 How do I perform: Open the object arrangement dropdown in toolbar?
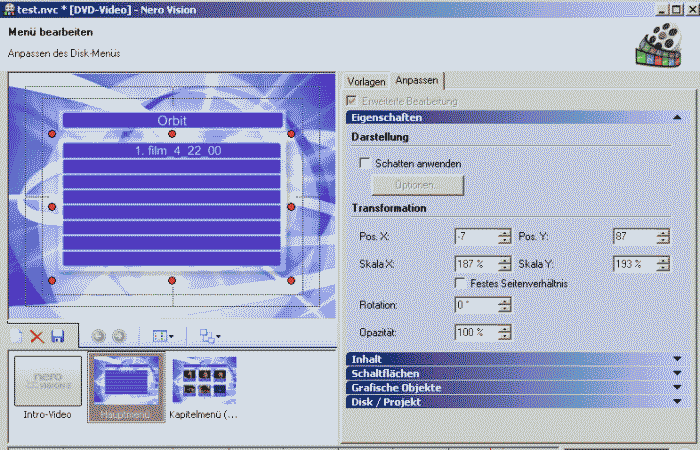coord(210,337)
